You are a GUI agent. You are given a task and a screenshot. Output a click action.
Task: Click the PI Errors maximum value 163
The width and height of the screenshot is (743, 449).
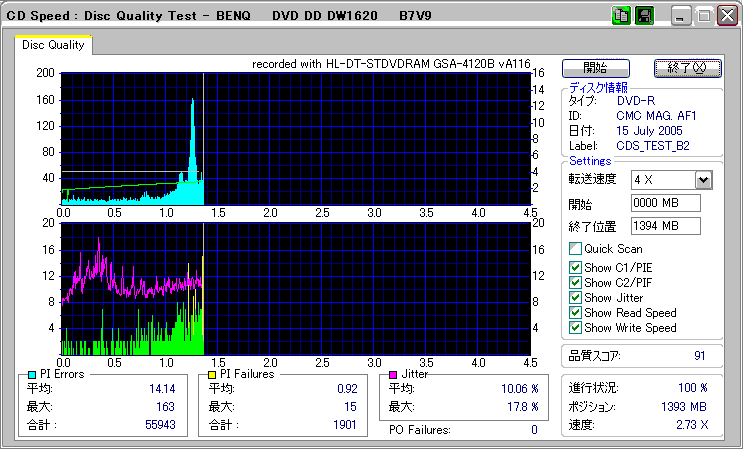(x=165, y=406)
